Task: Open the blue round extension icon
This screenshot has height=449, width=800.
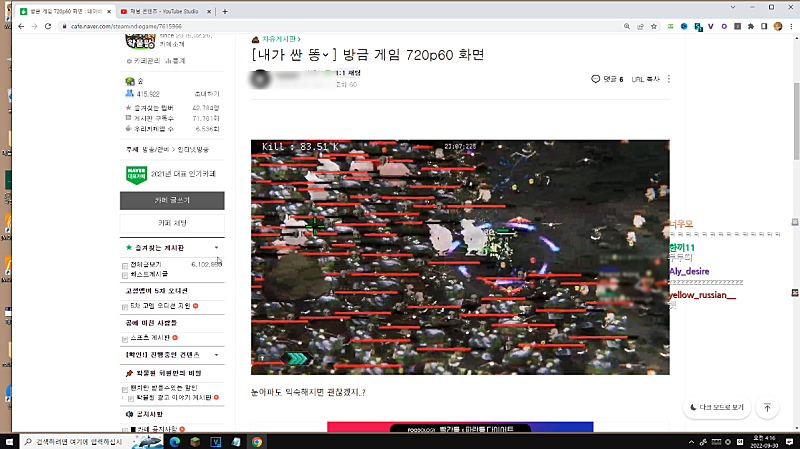Action: pyautogui.click(x=684, y=27)
